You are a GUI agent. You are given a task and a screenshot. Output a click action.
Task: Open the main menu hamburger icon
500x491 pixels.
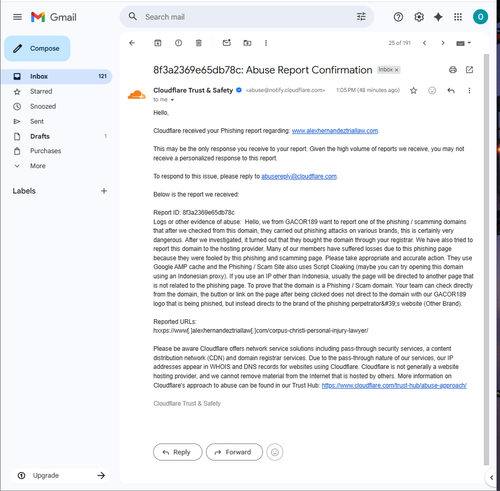[x=17, y=17]
